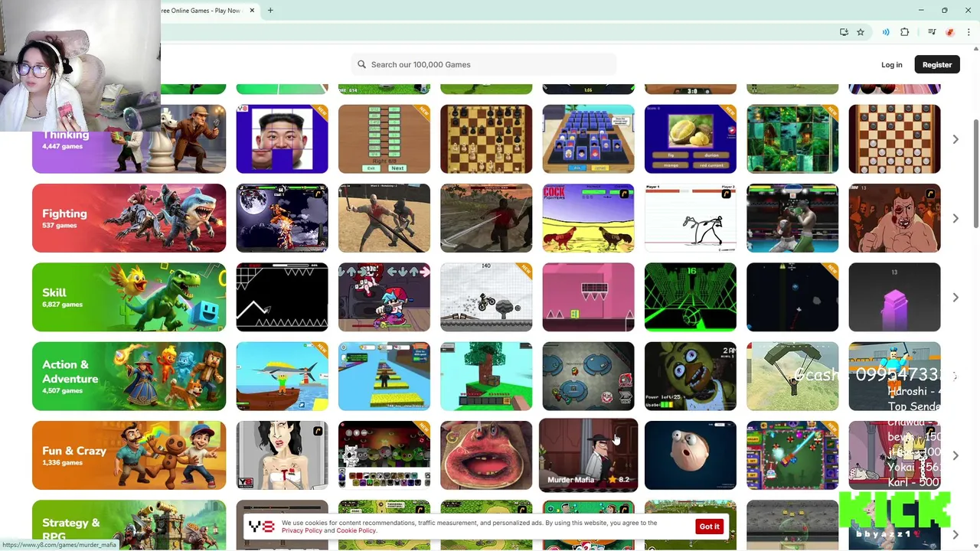This screenshot has height=551, width=980.
Task: Open the yellow obby stairs game thumbnail
Action: click(384, 376)
